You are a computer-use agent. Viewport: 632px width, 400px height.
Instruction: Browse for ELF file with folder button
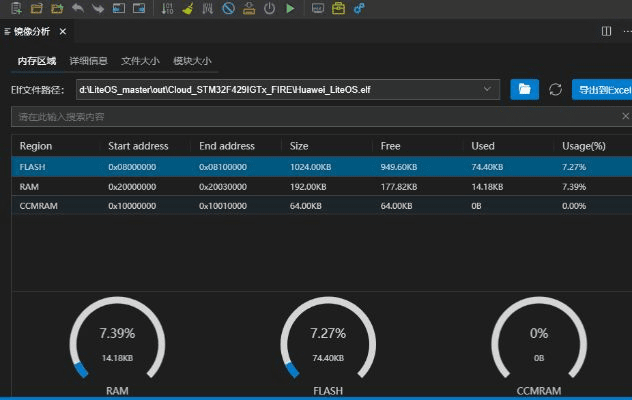click(x=524, y=90)
